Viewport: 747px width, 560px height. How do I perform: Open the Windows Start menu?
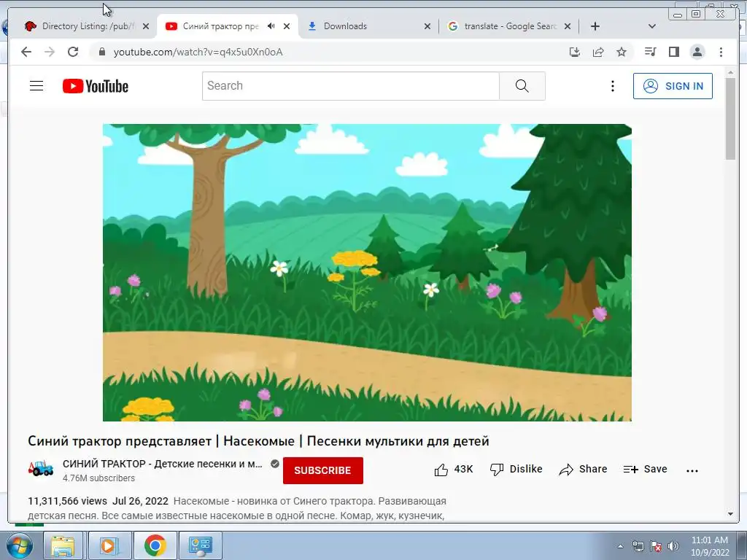coord(18,545)
